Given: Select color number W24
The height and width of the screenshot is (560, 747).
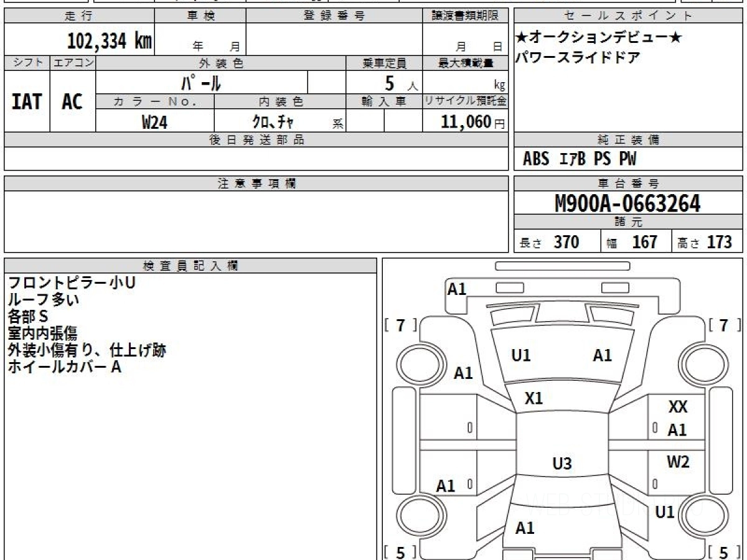Looking at the screenshot, I should pos(154,122).
